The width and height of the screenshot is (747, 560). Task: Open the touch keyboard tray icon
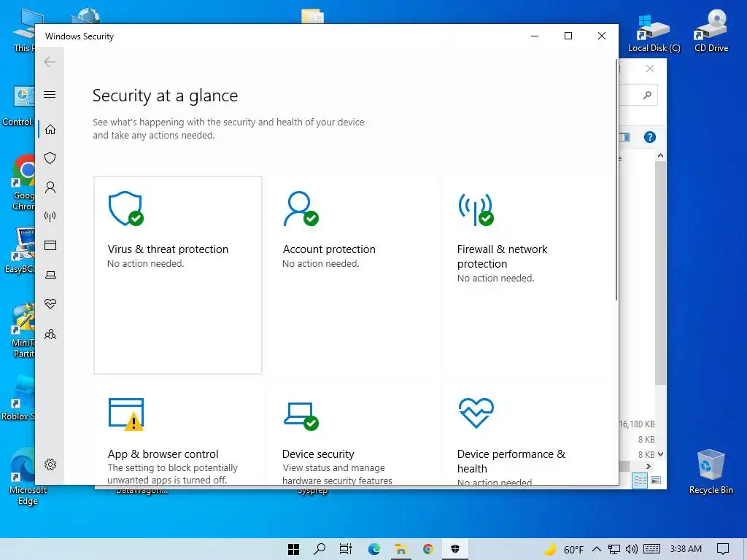coord(651,549)
